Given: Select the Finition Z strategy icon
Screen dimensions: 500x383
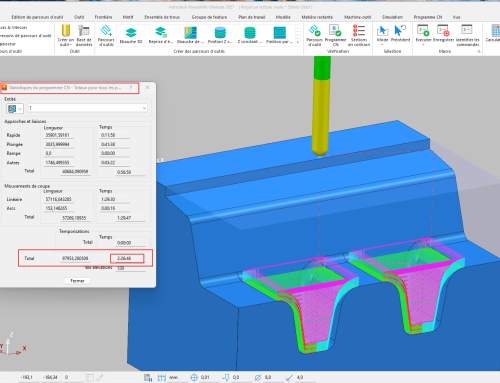Looking at the screenshot, I should (220, 35).
